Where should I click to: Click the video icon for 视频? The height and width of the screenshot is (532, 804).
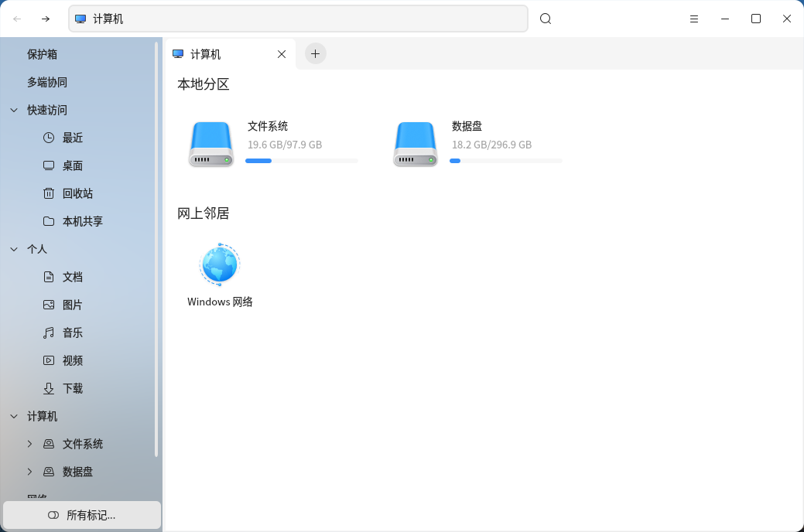pos(49,360)
